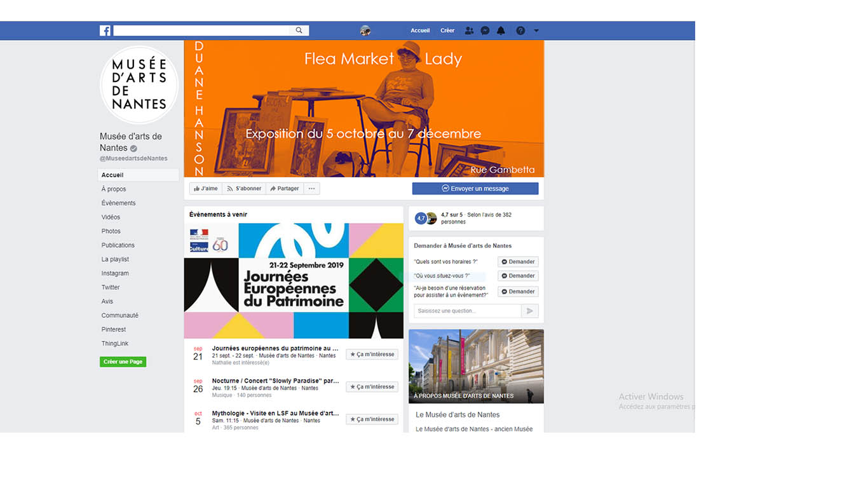Open notifications bell icon
The image size is (868, 488).
501,30
